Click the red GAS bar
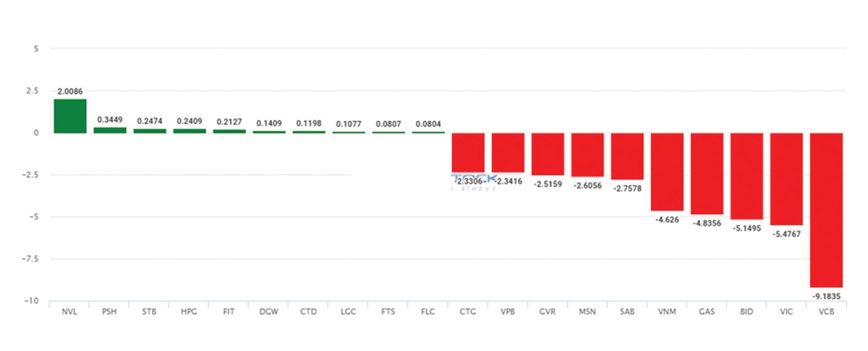The image size is (868, 351). 707,174
